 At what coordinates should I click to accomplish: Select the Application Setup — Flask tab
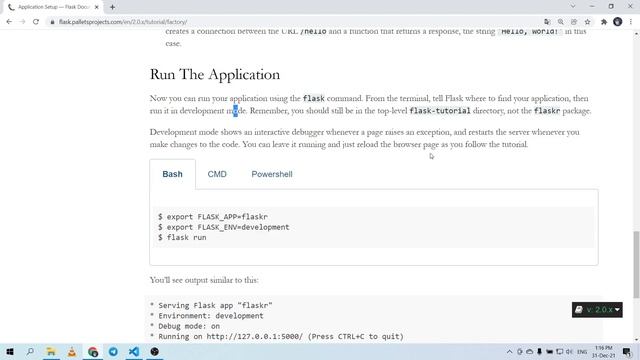coord(53,7)
